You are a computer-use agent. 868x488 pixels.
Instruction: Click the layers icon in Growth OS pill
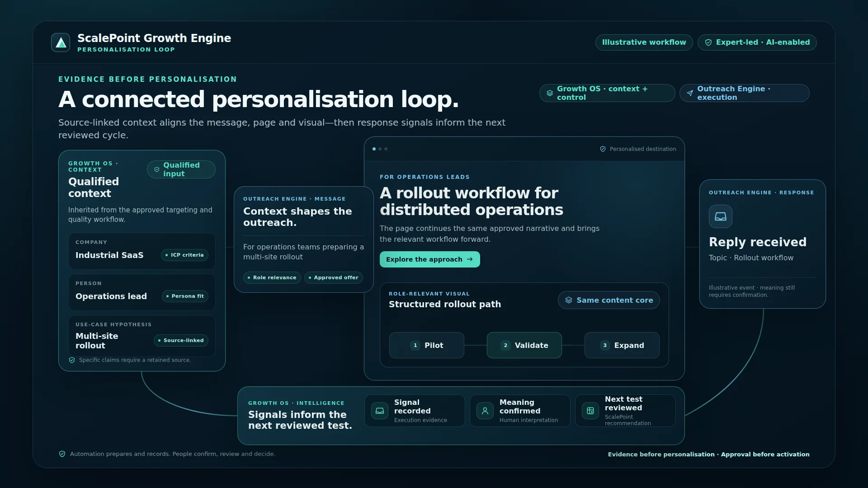pos(550,93)
